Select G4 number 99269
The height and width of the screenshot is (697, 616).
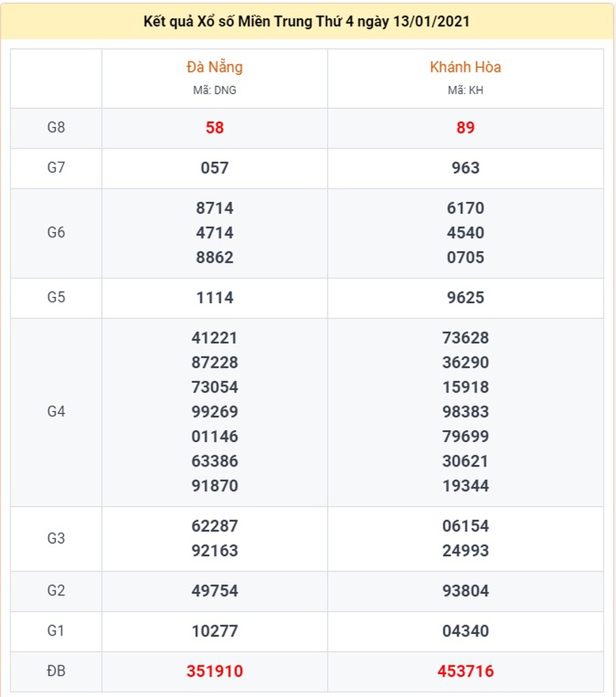(x=214, y=411)
